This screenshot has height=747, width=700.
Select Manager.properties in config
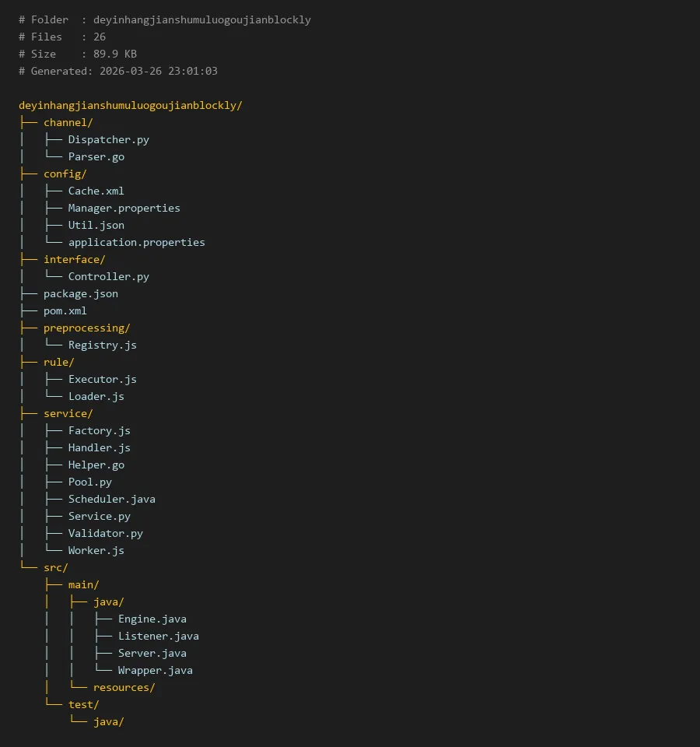pyautogui.click(x=124, y=208)
